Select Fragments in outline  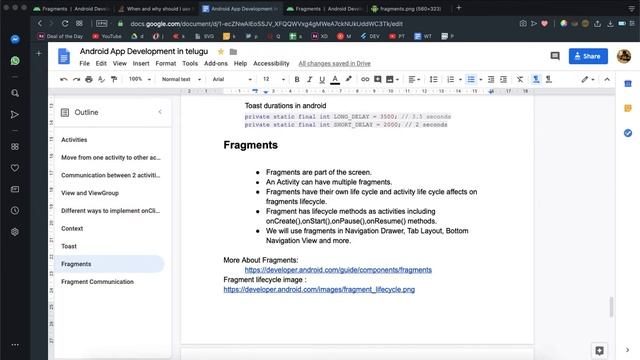click(109, 264)
